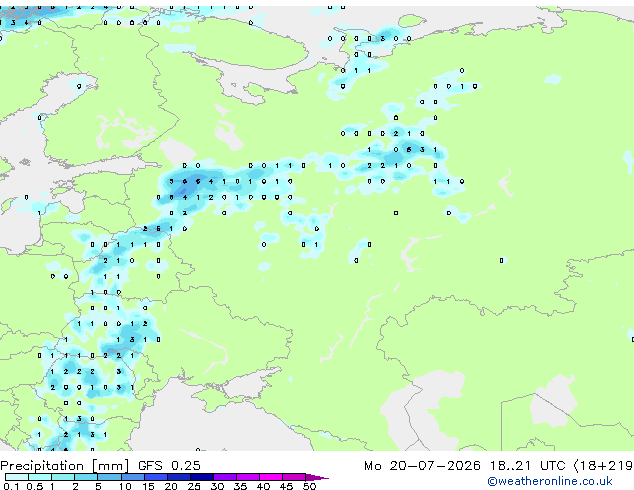The height and width of the screenshot is (490, 634).
Task: Click the "GFS 0.25" model label
Action: [x=169, y=466]
